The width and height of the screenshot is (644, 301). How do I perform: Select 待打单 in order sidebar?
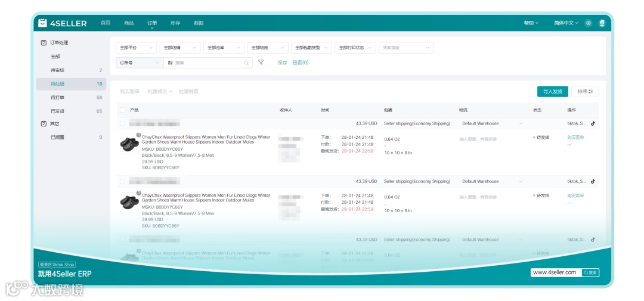pyautogui.click(x=72, y=97)
